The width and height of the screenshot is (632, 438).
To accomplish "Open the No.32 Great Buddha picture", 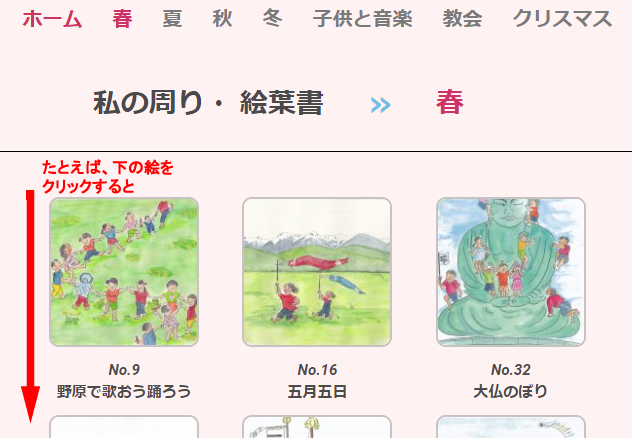I will [511, 272].
